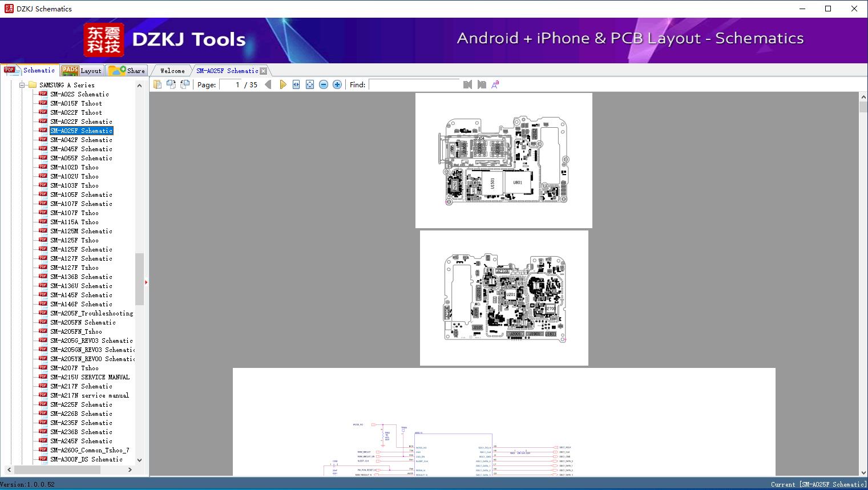
Task: Click the Find text field
Action: click(x=414, y=84)
